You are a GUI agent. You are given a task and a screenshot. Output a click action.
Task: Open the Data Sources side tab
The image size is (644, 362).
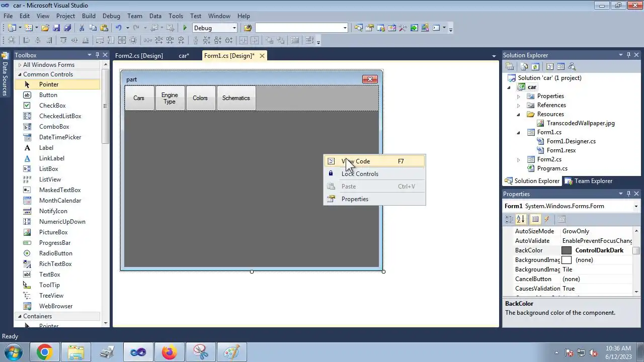[5, 74]
